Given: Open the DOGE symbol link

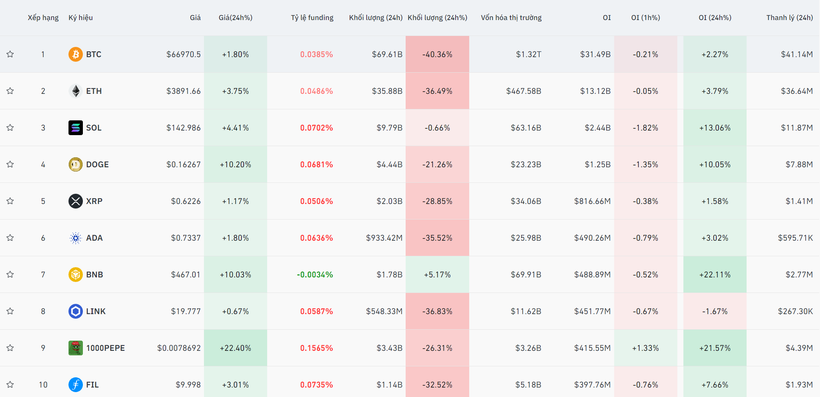Looking at the screenshot, I should tap(97, 164).
